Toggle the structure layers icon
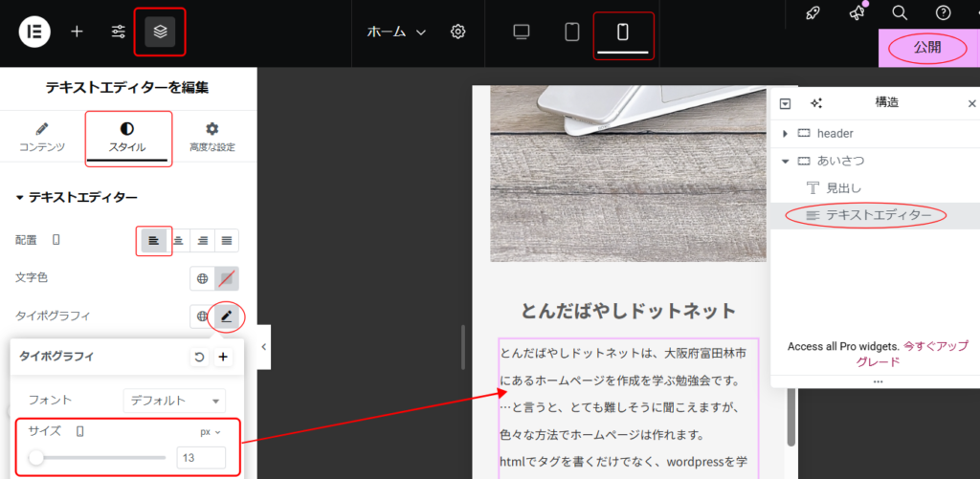The height and width of the screenshot is (479, 980). (160, 32)
